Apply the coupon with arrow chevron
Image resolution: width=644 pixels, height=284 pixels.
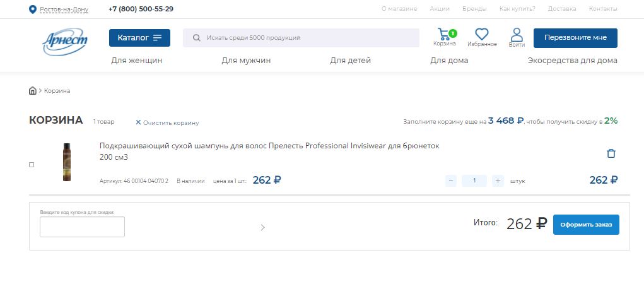[263, 227]
